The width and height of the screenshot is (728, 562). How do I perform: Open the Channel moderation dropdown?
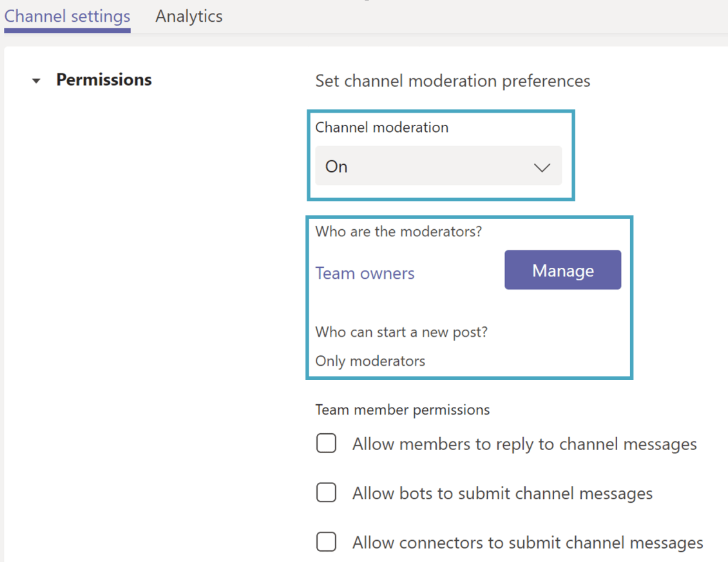click(438, 166)
